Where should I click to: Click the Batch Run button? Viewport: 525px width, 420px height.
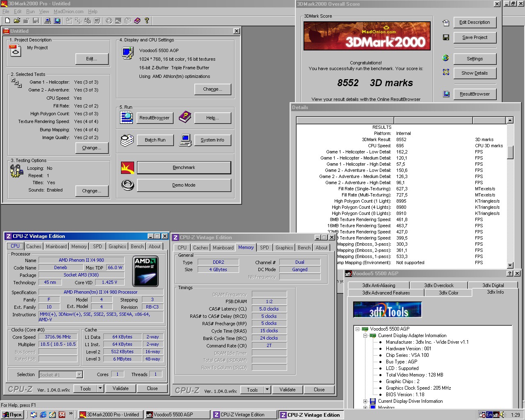[x=155, y=140]
